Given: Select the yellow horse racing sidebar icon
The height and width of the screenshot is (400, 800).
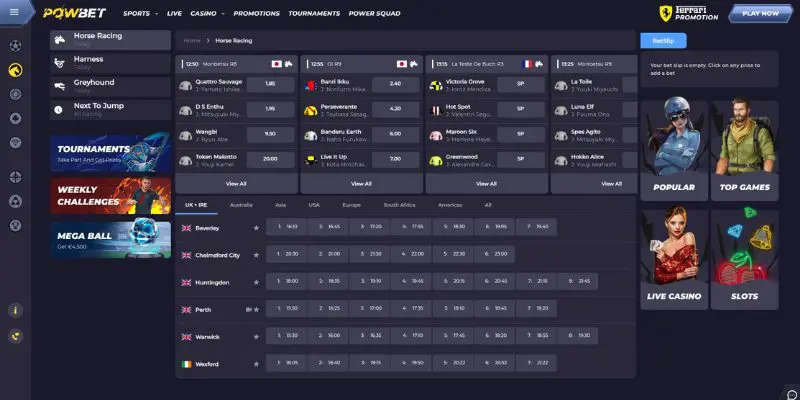Looking at the screenshot, I should click(x=15, y=70).
